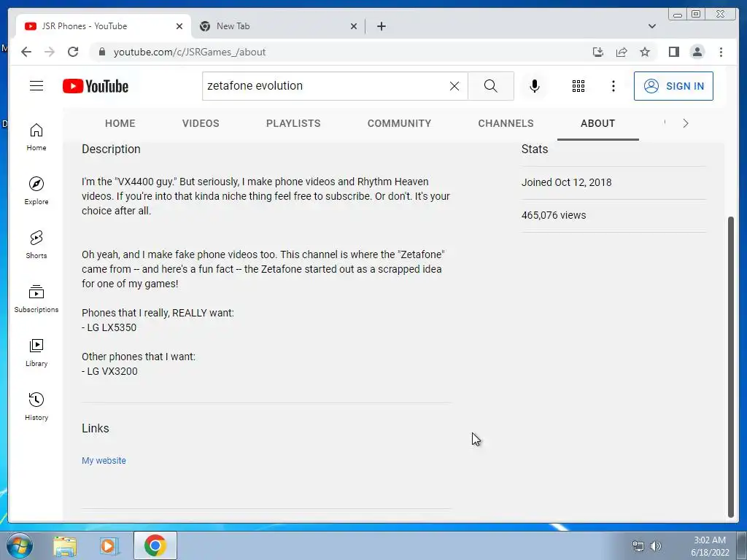Click the address bar URL
747x560 pixels.
pos(190,52)
